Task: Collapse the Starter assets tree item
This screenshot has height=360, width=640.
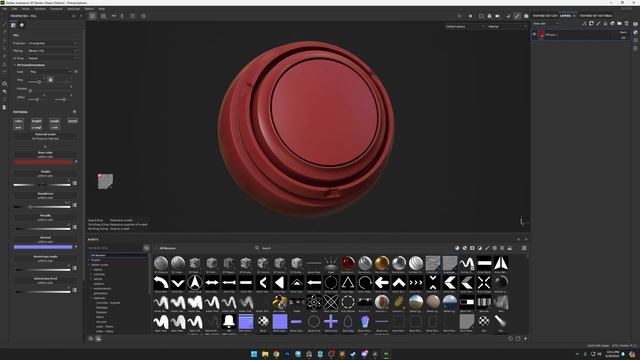Action: (89, 265)
